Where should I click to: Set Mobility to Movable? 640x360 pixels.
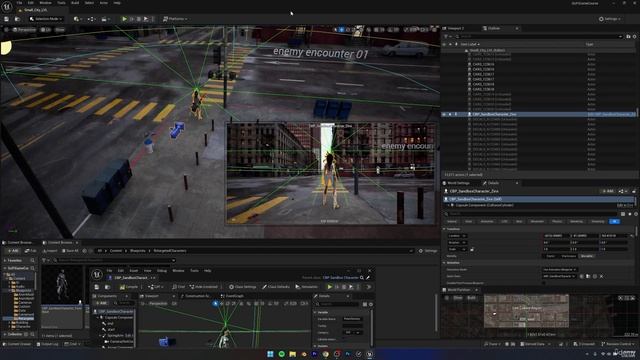587,256
